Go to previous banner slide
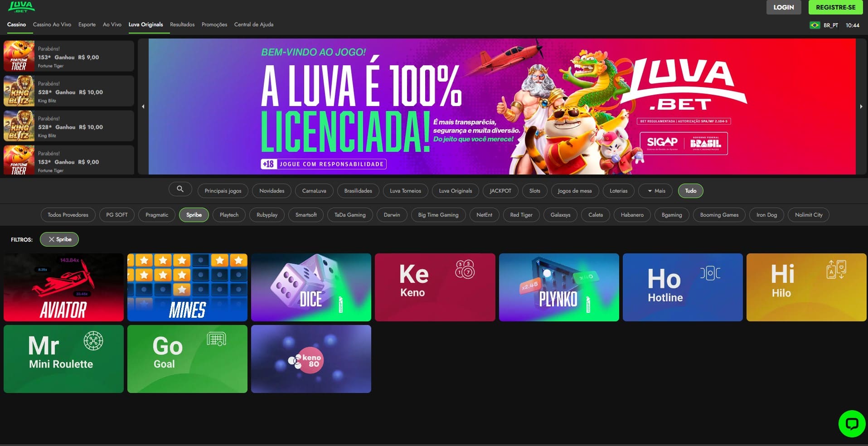 click(143, 107)
